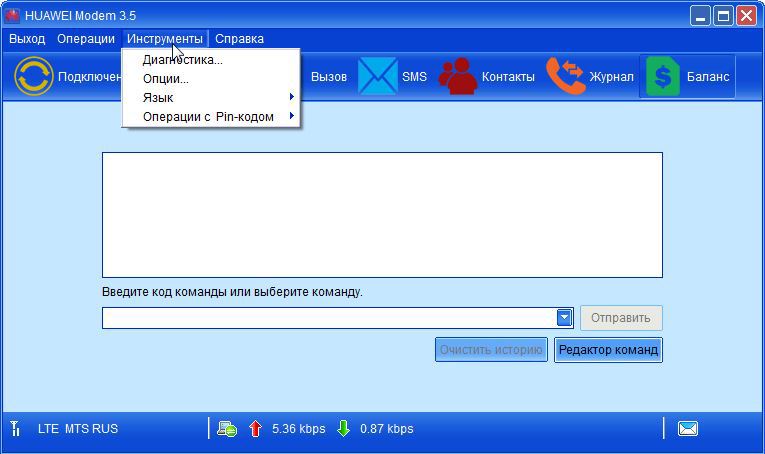
Task: Open Редактор команд
Action: click(x=608, y=350)
